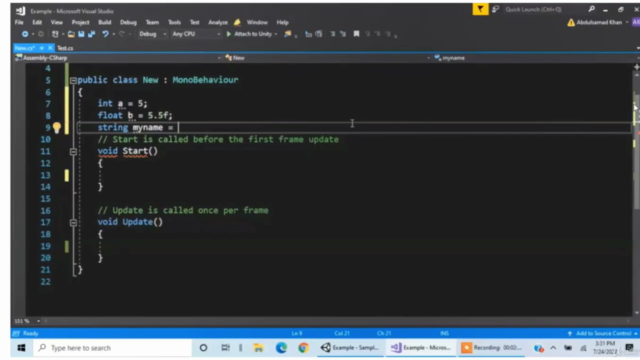Open the Attach to Unity dropdown arrow
This screenshot has height=360, width=640.
(276, 34)
